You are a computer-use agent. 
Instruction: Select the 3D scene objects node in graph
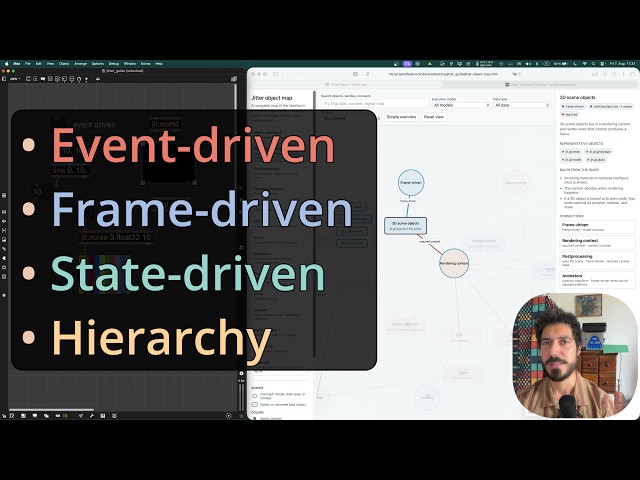coord(405,226)
